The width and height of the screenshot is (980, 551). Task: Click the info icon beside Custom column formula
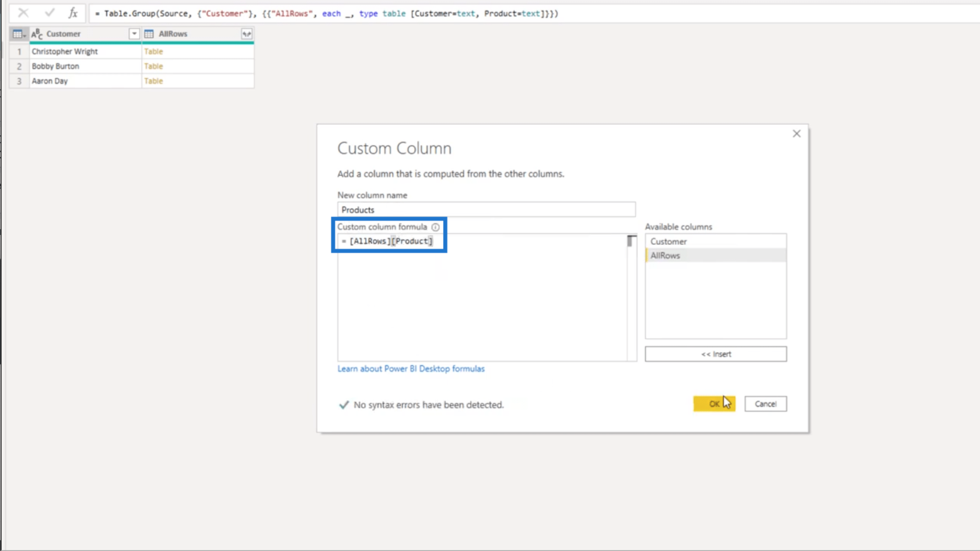coord(435,227)
